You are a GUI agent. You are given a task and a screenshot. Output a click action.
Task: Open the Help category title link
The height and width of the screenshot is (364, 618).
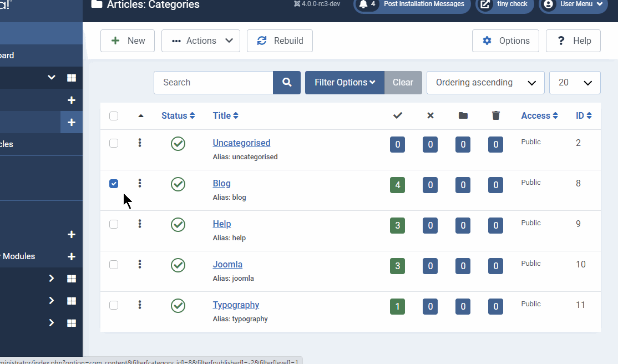point(222,224)
